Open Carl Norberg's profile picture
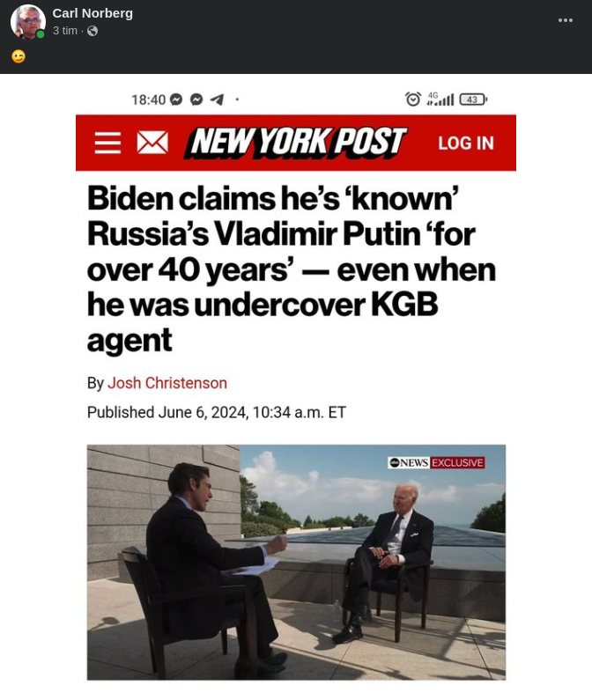The height and width of the screenshot is (700, 592). [27, 21]
